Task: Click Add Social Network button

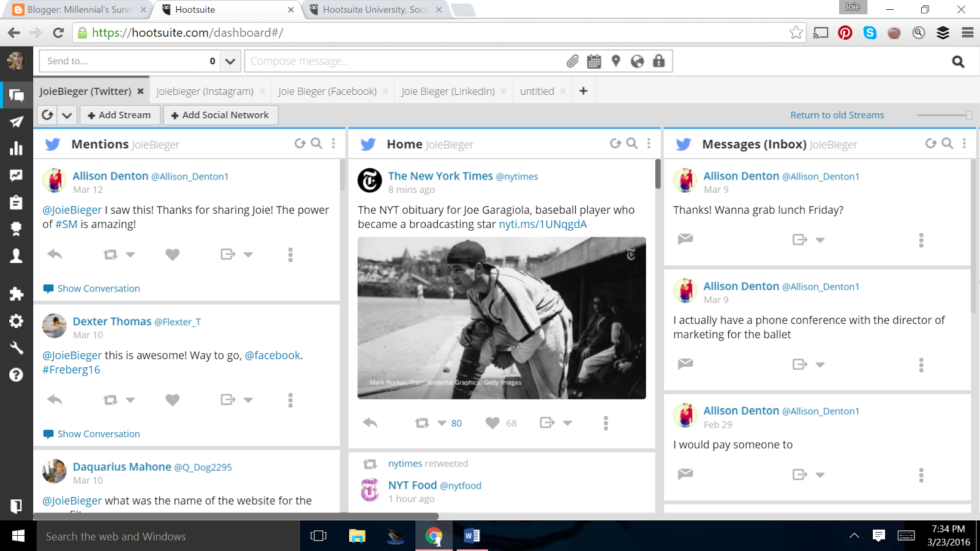Action: tap(221, 115)
